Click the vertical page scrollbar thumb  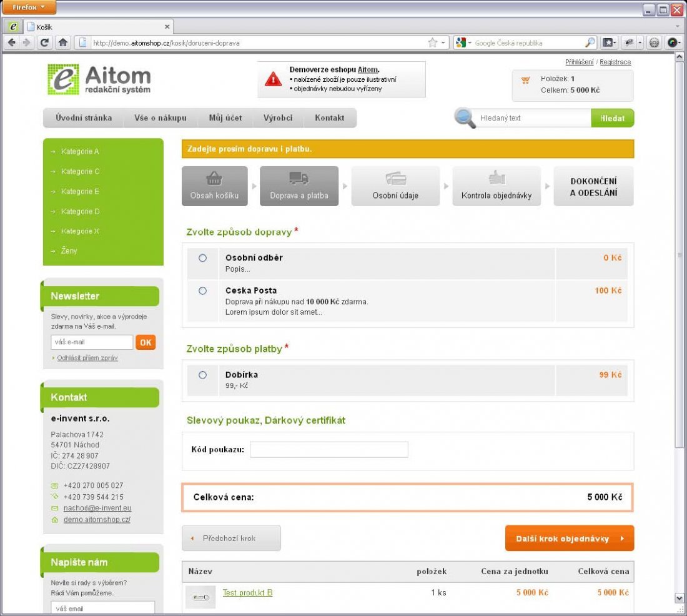[x=680, y=250]
